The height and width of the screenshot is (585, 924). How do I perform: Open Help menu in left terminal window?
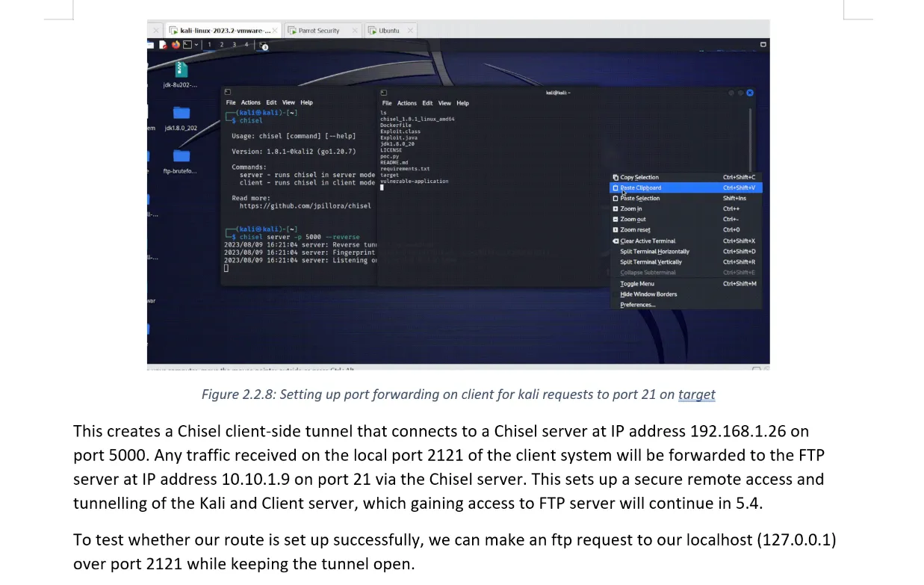point(306,102)
